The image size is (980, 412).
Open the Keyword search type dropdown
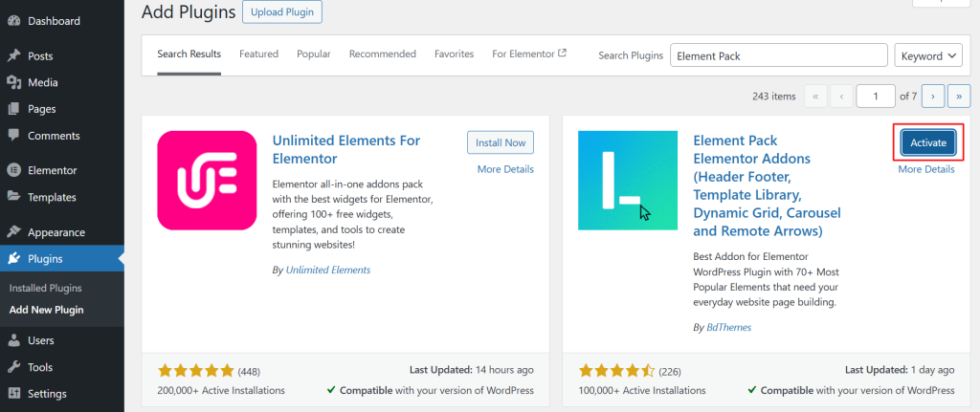pos(928,56)
